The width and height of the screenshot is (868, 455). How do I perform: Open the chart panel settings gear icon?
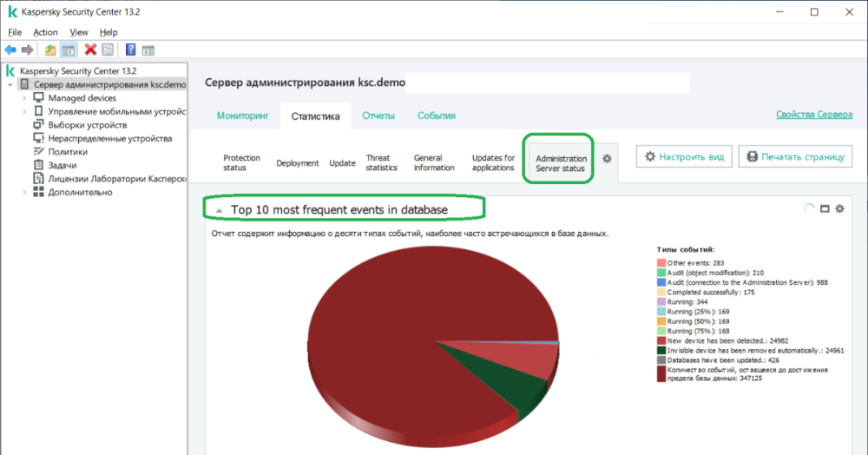pos(839,209)
